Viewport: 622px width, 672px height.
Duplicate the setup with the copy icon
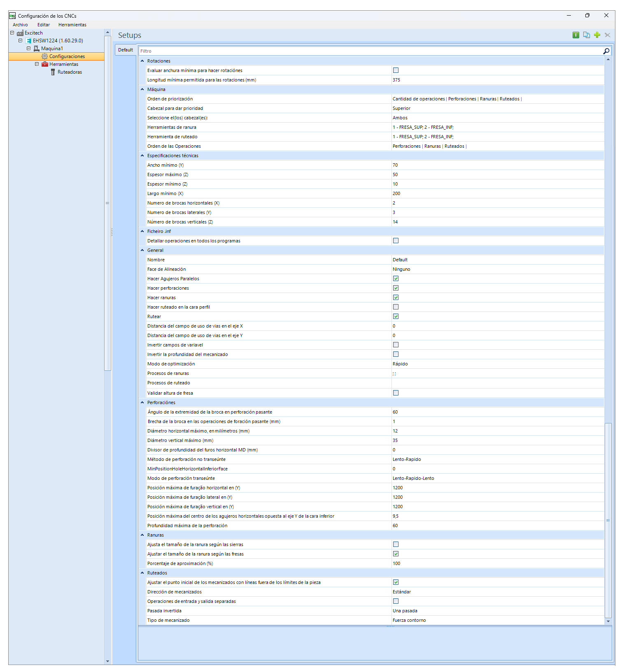[x=587, y=35]
